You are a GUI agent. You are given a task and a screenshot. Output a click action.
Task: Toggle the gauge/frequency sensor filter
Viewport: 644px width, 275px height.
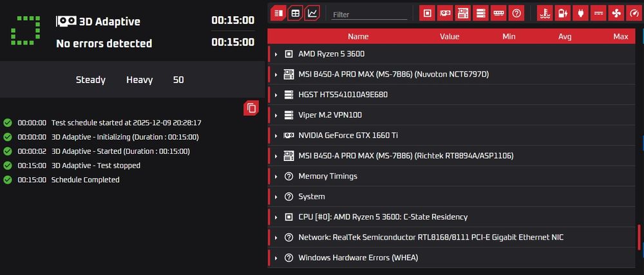[634, 14]
